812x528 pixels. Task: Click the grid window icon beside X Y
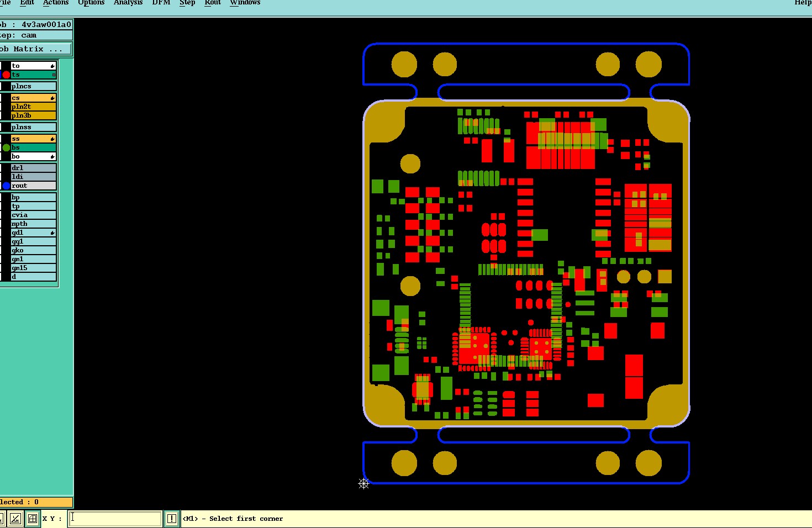33,519
